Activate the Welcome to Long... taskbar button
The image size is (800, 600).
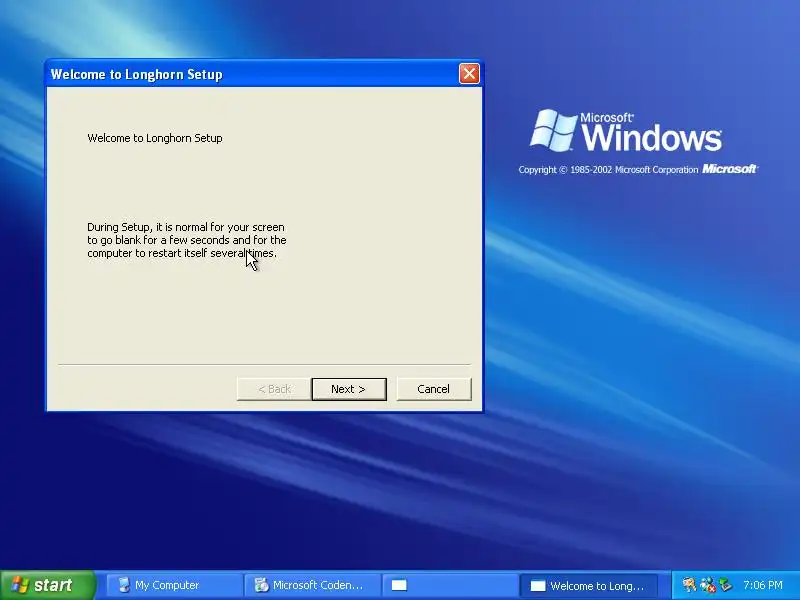coord(588,585)
